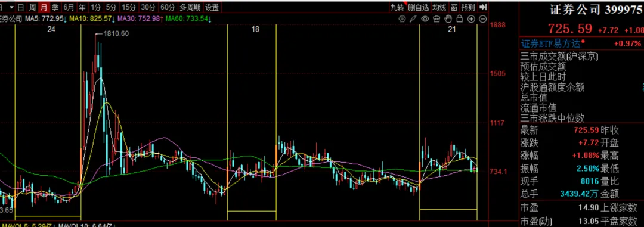The image size is (644, 227).
Task: Select the 6月 half-year period
Action: point(69,7)
